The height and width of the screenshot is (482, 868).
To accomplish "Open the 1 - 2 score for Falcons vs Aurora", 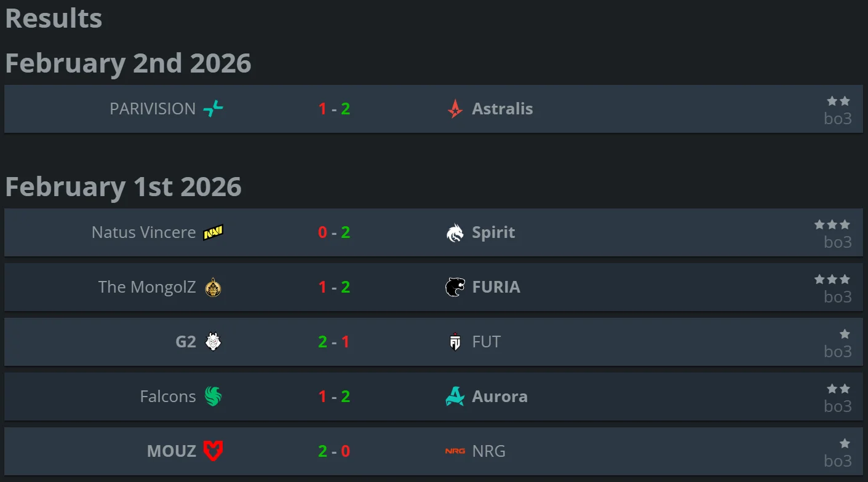I will (x=334, y=397).
